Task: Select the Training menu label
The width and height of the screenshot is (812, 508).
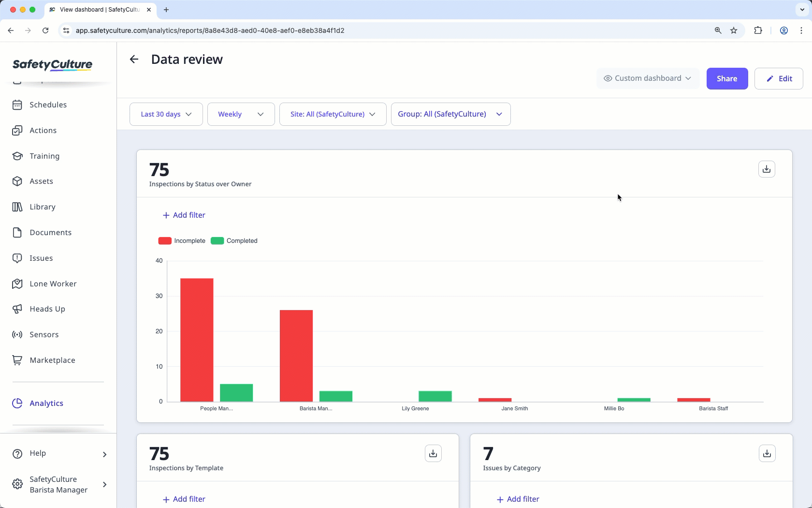Action: (44, 156)
